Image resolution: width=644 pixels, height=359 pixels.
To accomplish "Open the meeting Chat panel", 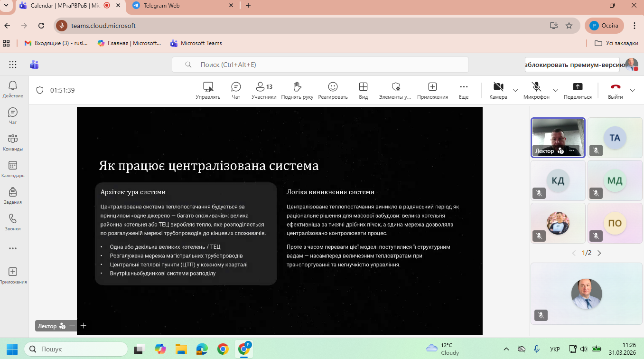I will click(236, 90).
